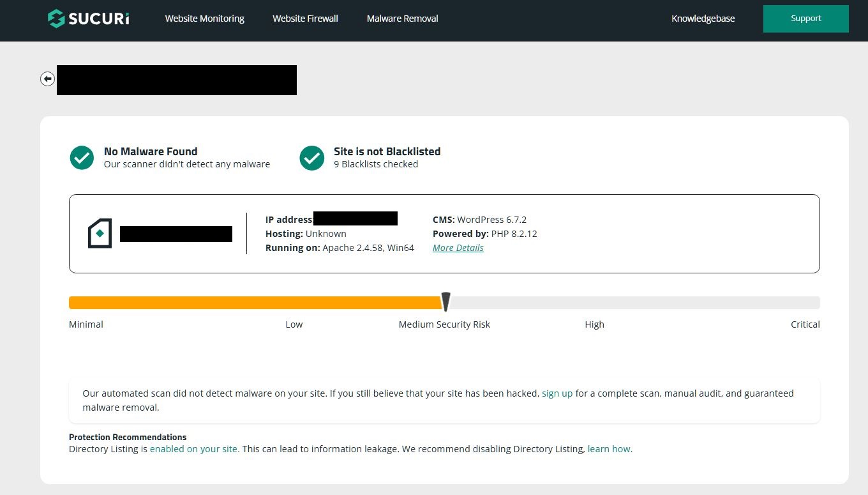Open the 'enabled on your site' link
Screen dimensions: 868x495
coord(195,449)
